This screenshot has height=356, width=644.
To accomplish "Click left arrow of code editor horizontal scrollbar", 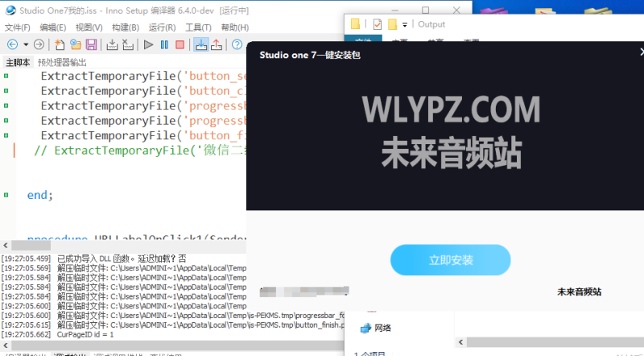I will click(6, 246).
